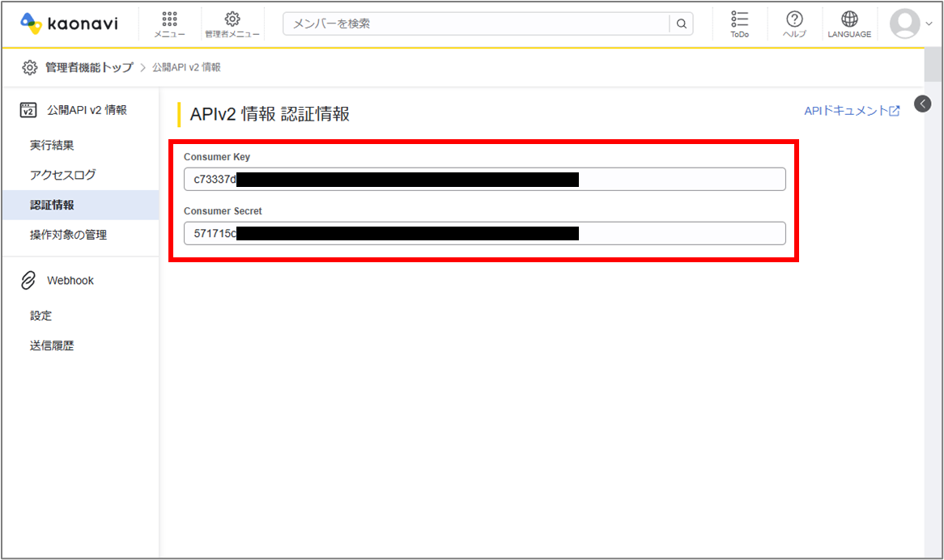Focus the メンバーを検索 search box
This screenshot has height=560, width=944.
pos(475,23)
